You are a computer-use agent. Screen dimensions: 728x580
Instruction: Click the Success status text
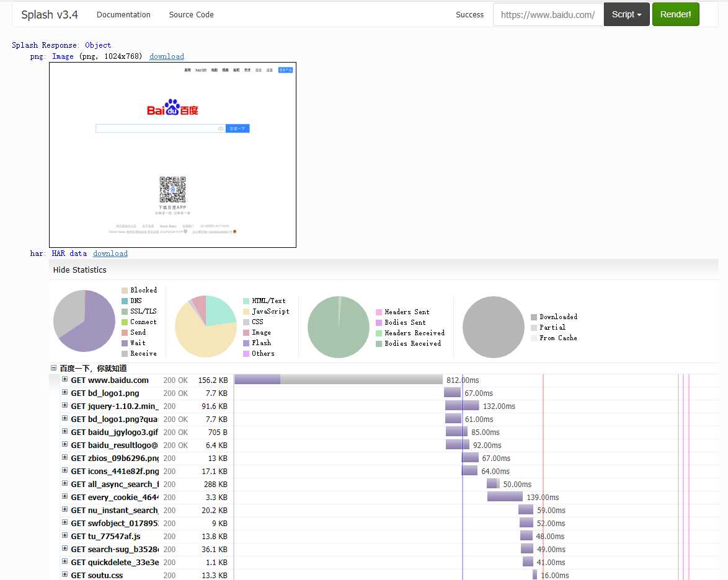point(470,15)
